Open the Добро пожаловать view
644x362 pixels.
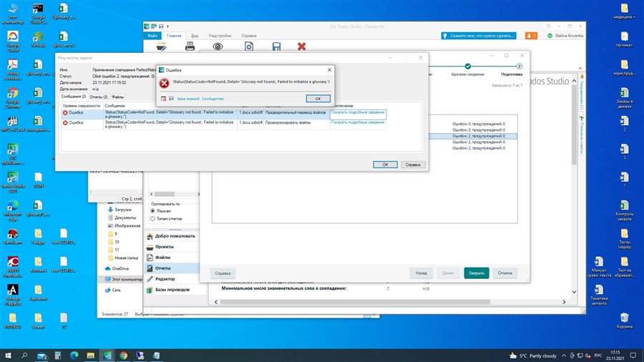(171, 236)
